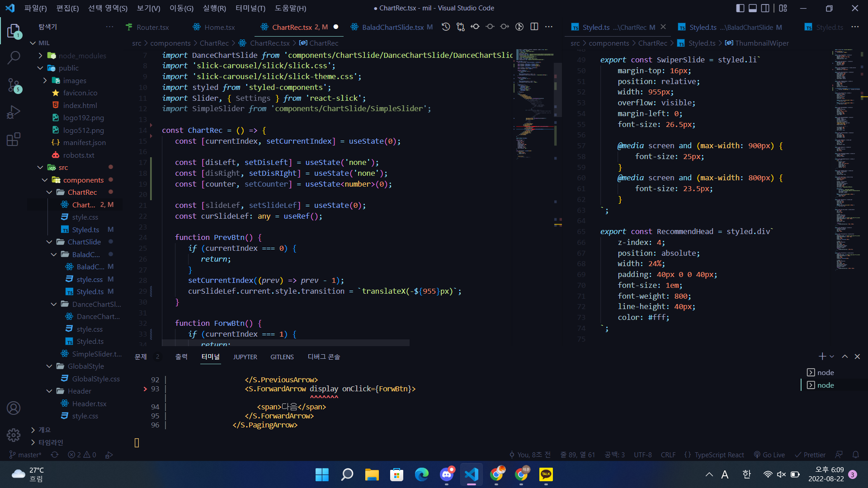Open the 디버그 콘솔 panel tab
This screenshot has height=488, width=868.
(x=324, y=357)
